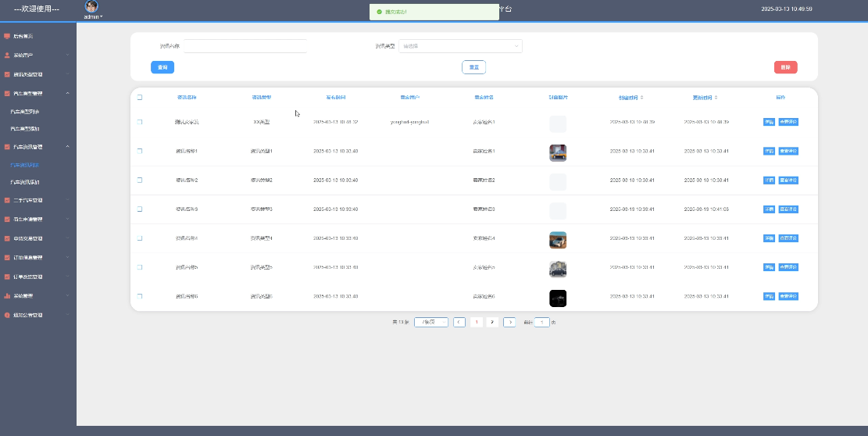Click the blue 查询 button

click(163, 67)
